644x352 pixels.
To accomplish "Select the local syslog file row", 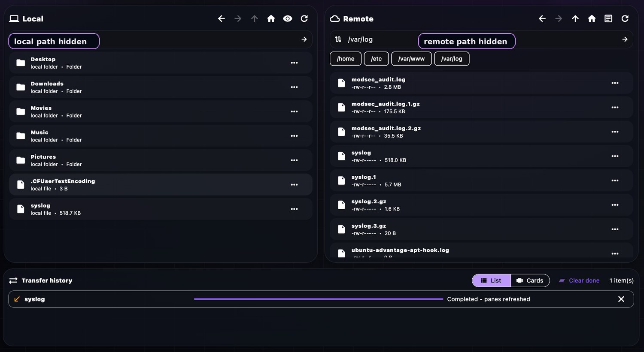I will pos(161,209).
